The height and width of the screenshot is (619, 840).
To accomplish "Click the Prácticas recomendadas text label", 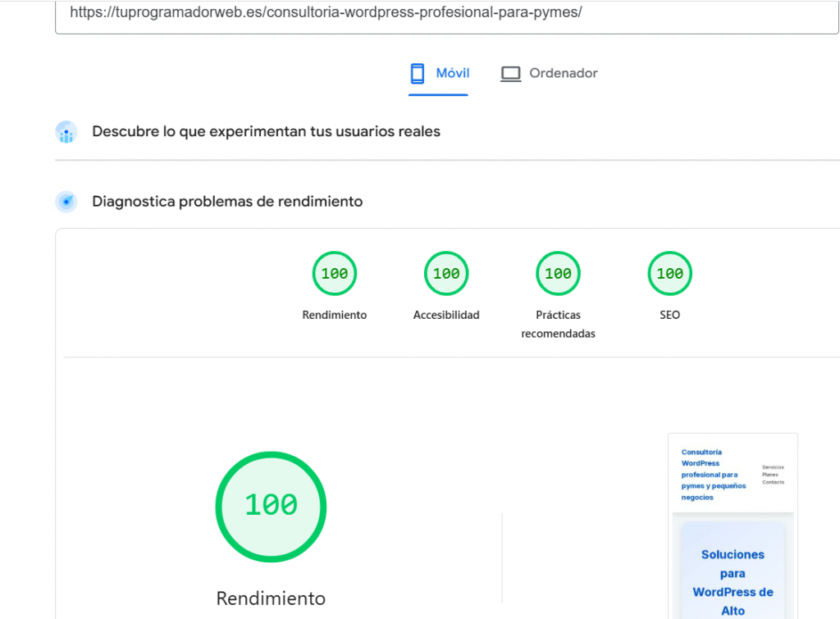I will click(x=558, y=324).
